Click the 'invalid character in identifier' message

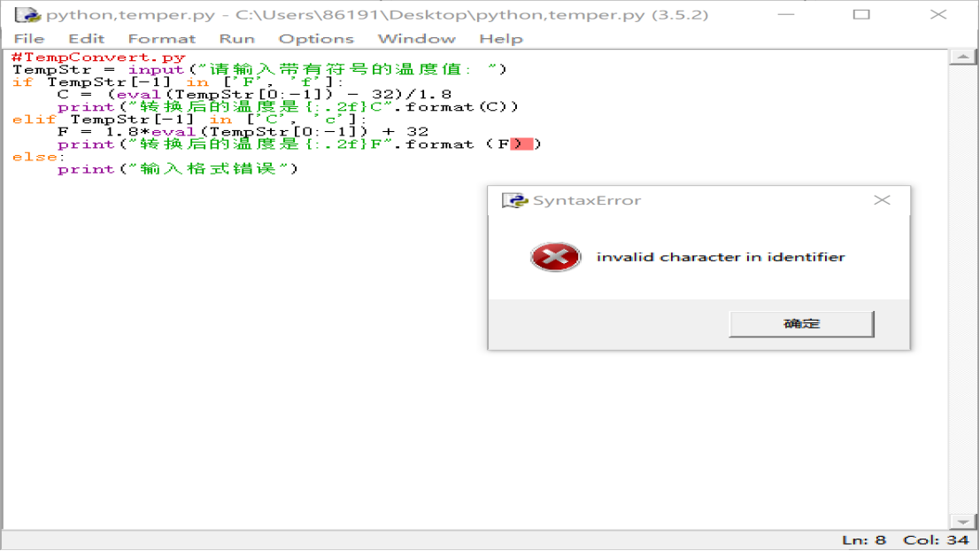(721, 257)
